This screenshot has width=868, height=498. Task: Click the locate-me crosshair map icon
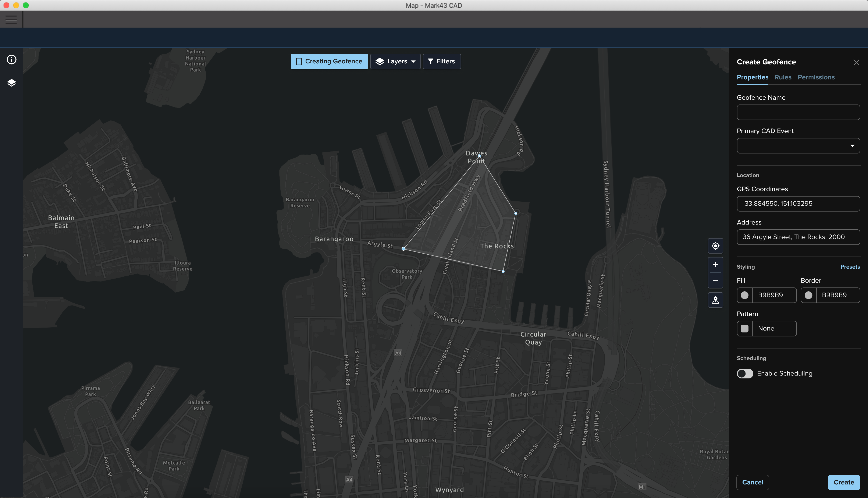click(x=715, y=246)
